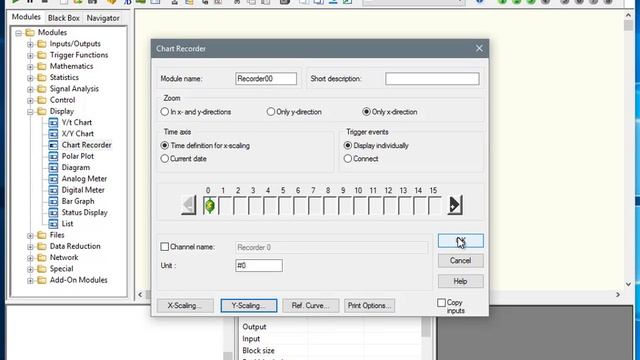This screenshot has width=640, height=360.
Task: Switch to the Navigator tab
Action: tap(103, 18)
